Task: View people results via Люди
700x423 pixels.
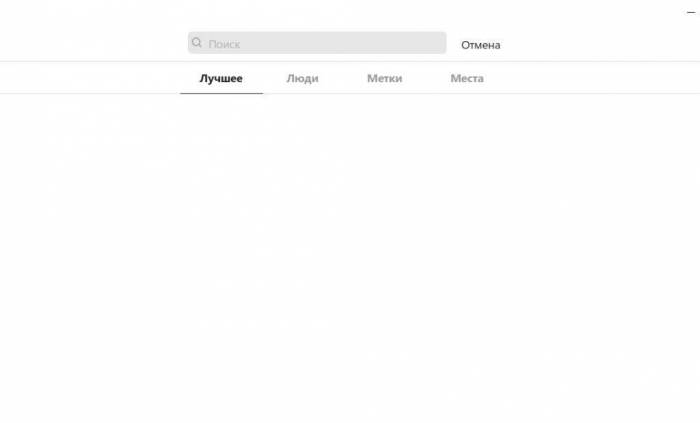Action: 303,79
